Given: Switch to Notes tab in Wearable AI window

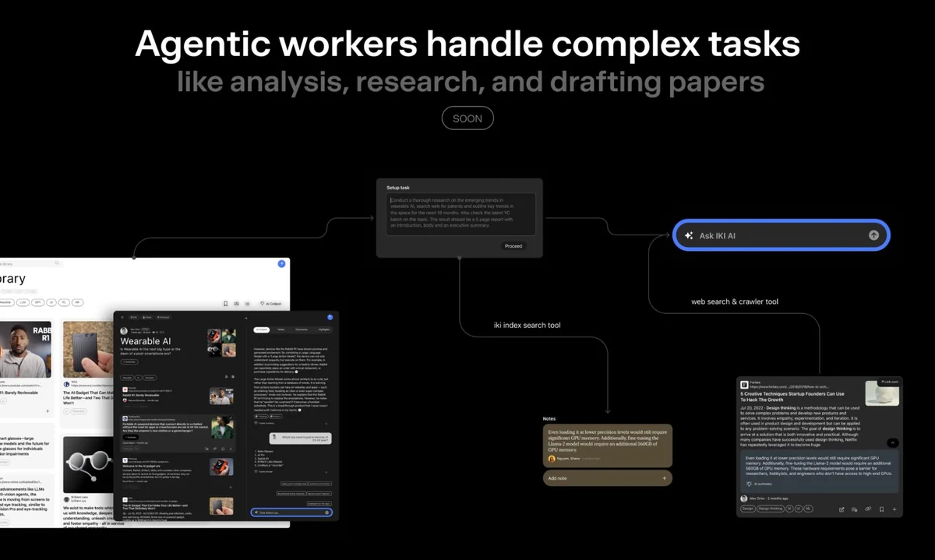Looking at the screenshot, I should [281, 329].
